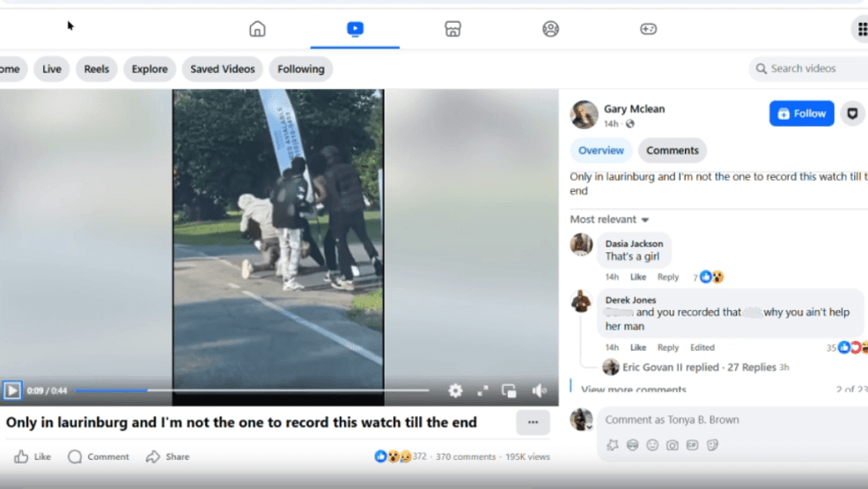Open the apps grid menu icon
Screen dimensions: 868x489
click(x=859, y=29)
